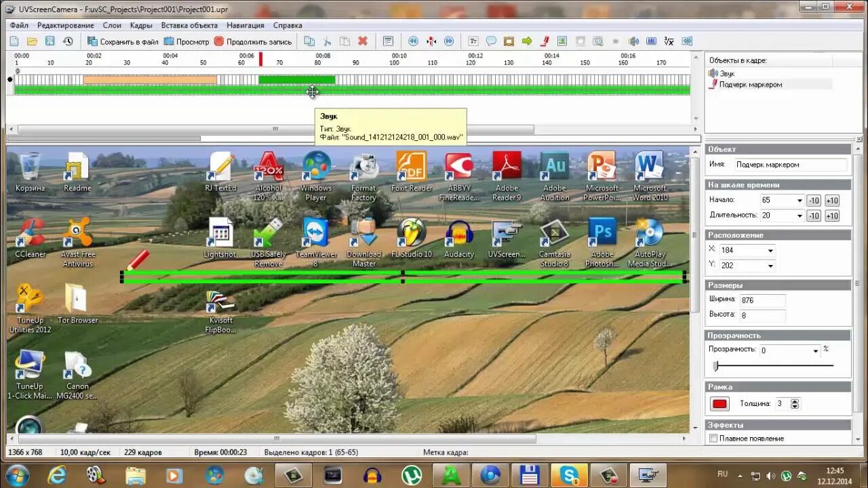Viewport: 868px width, 488px height.
Task: Click the Прозрачность slider handle
Action: click(x=715, y=366)
